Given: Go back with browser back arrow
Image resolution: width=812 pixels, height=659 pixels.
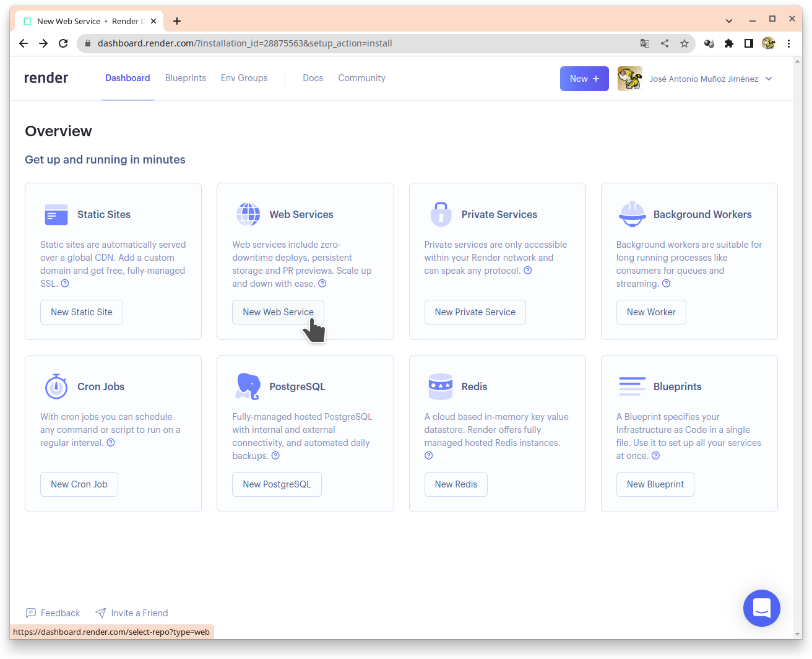Looking at the screenshot, I should 24,43.
